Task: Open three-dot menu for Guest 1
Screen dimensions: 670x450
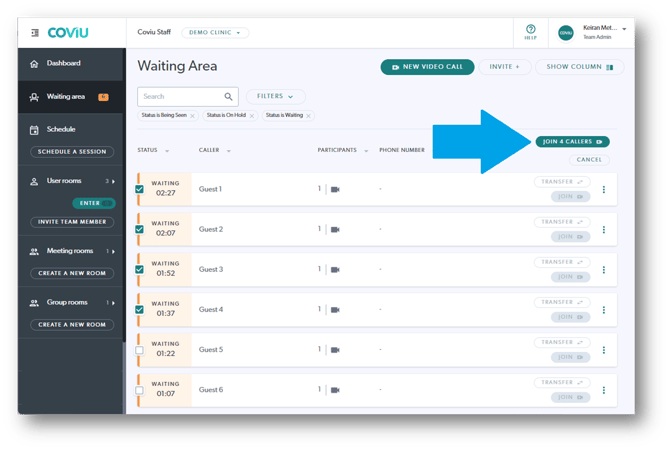Action: (603, 190)
